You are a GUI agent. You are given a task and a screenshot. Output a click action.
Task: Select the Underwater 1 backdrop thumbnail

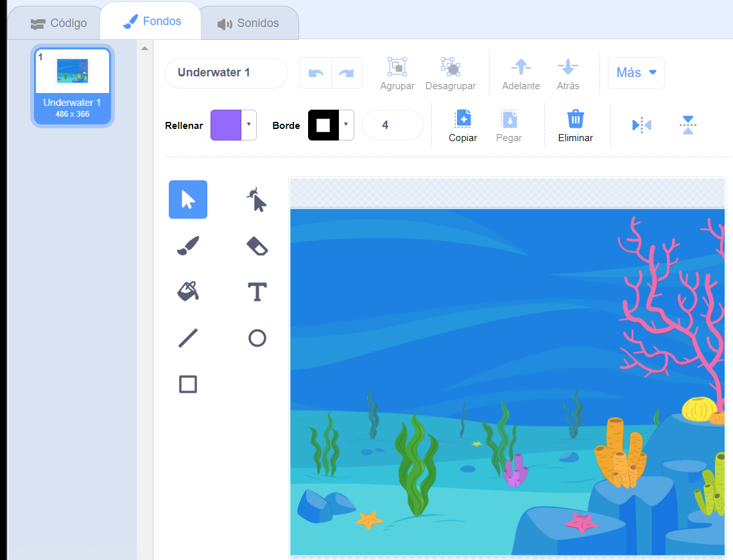pos(73,85)
